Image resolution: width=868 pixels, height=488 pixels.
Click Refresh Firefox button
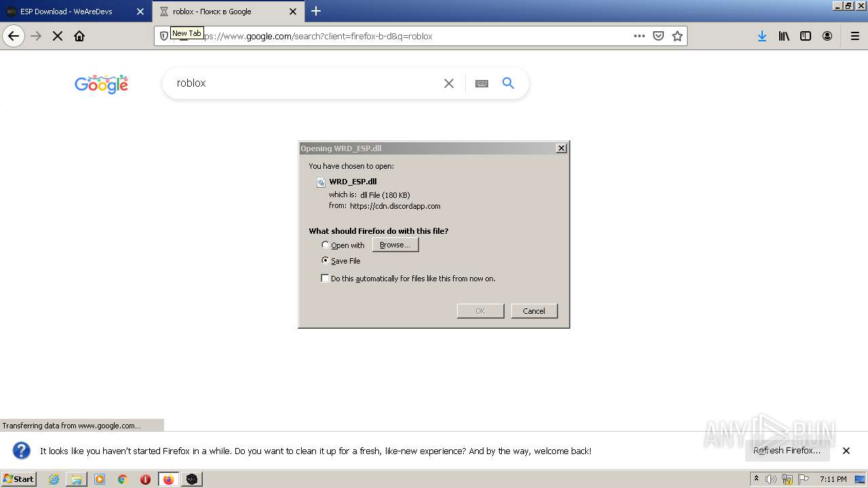click(787, 451)
